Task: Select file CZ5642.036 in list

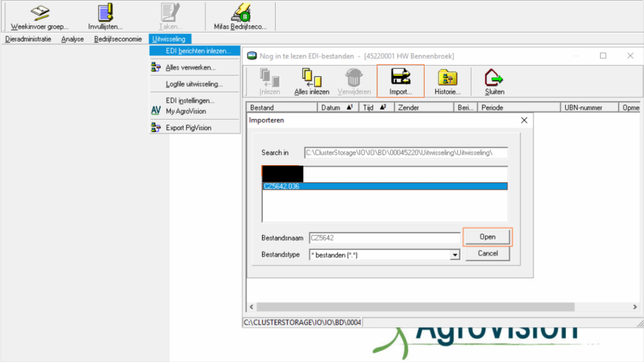Action: [x=385, y=186]
